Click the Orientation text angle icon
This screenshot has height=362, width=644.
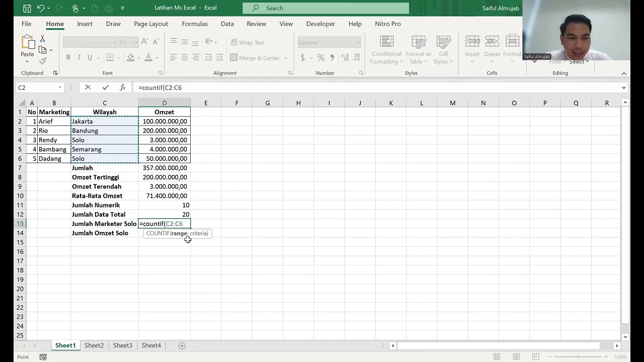click(209, 42)
